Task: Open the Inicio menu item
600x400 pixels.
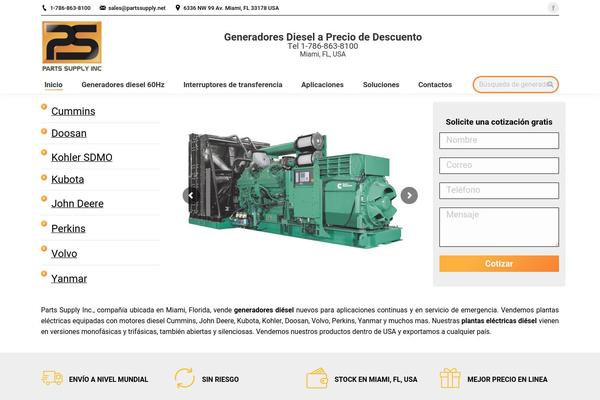Action: tap(54, 85)
